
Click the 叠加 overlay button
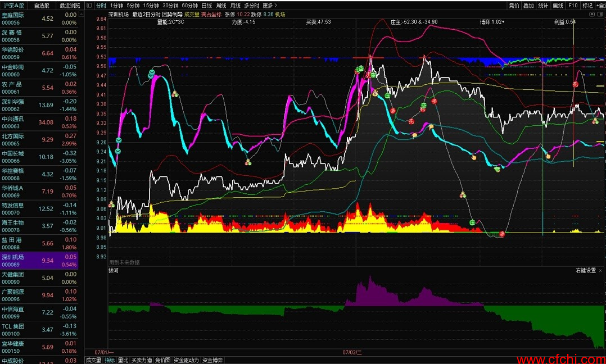(x=528, y=6)
